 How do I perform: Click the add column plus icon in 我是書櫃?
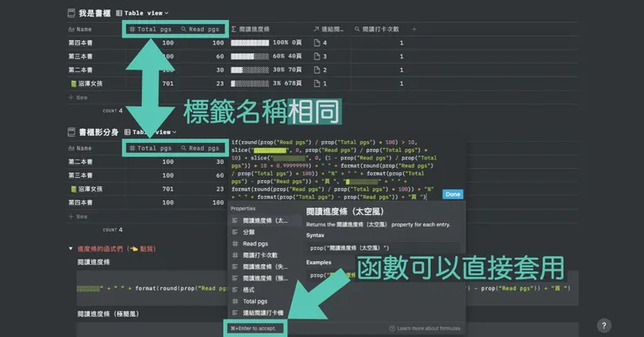point(414,30)
